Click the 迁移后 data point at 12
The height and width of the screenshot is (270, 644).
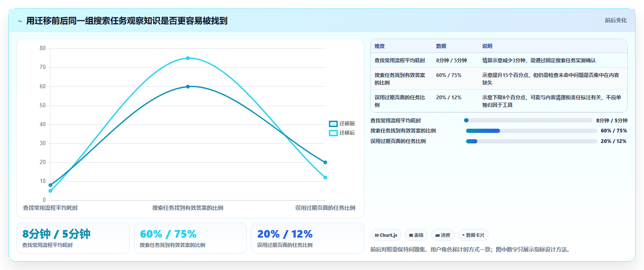[x=325, y=177]
